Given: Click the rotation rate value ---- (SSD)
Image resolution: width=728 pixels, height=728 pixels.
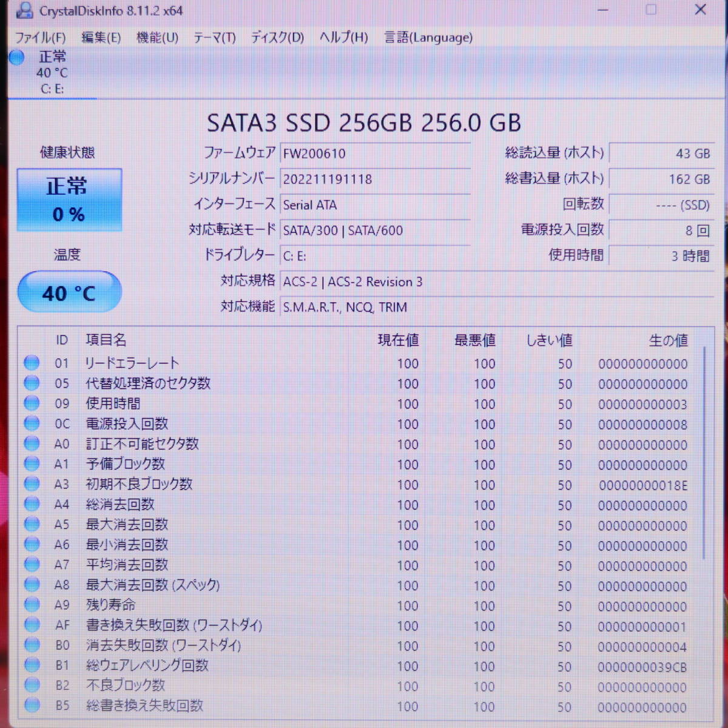Looking at the screenshot, I should coord(661,205).
